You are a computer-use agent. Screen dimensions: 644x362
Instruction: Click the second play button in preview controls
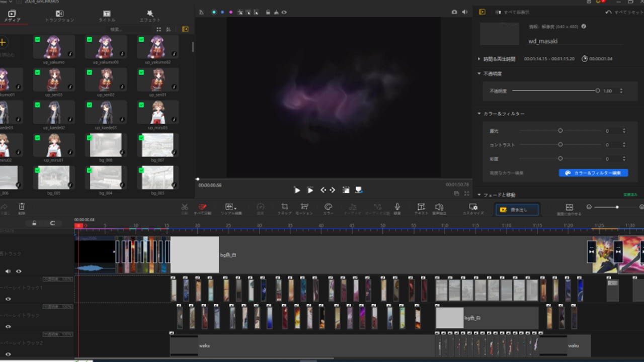coord(310,190)
